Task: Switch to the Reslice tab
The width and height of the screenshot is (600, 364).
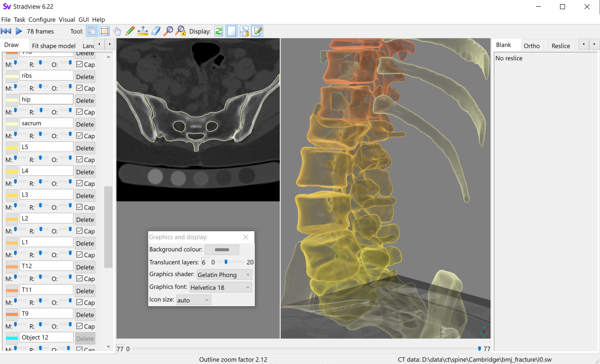Action: click(x=561, y=46)
